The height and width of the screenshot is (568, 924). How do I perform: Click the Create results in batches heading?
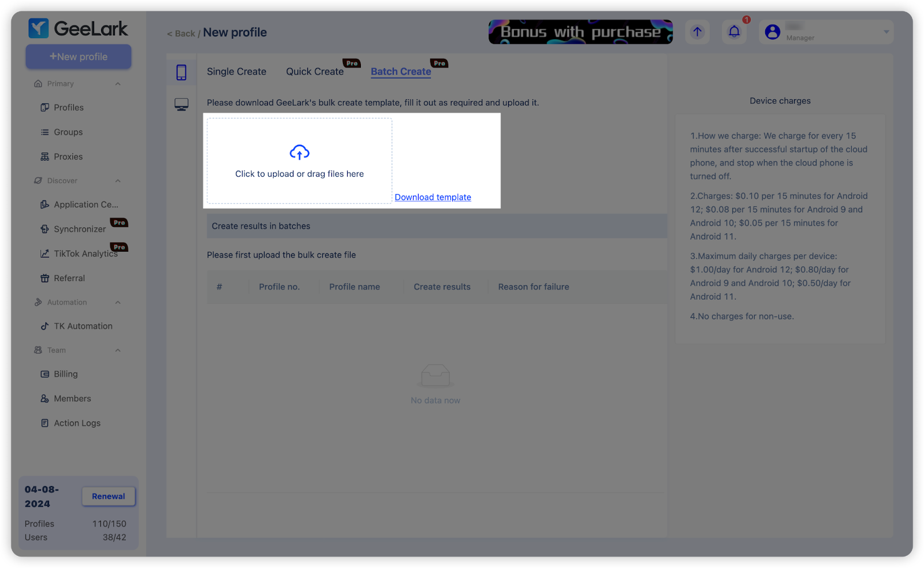point(261,226)
